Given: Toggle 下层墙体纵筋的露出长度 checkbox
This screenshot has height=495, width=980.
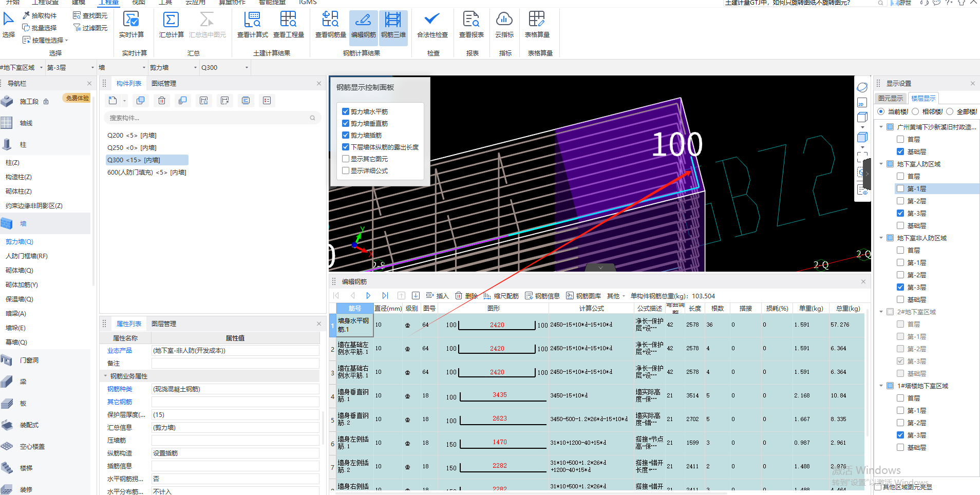Looking at the screenshot, I should [x=346, y=147].
